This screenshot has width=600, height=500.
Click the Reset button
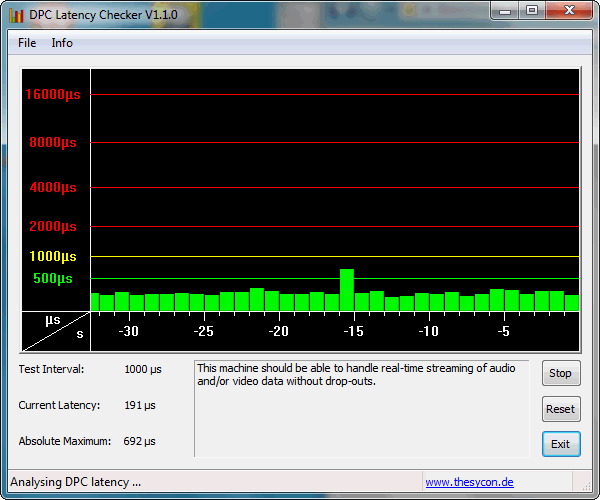(x=561, y=409)
